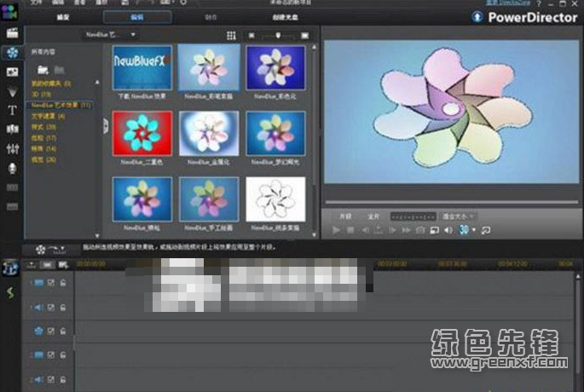Screen dimensions: 584x392
Task: Click the green SmartFit S icon
Action: [x=10, y=292]
